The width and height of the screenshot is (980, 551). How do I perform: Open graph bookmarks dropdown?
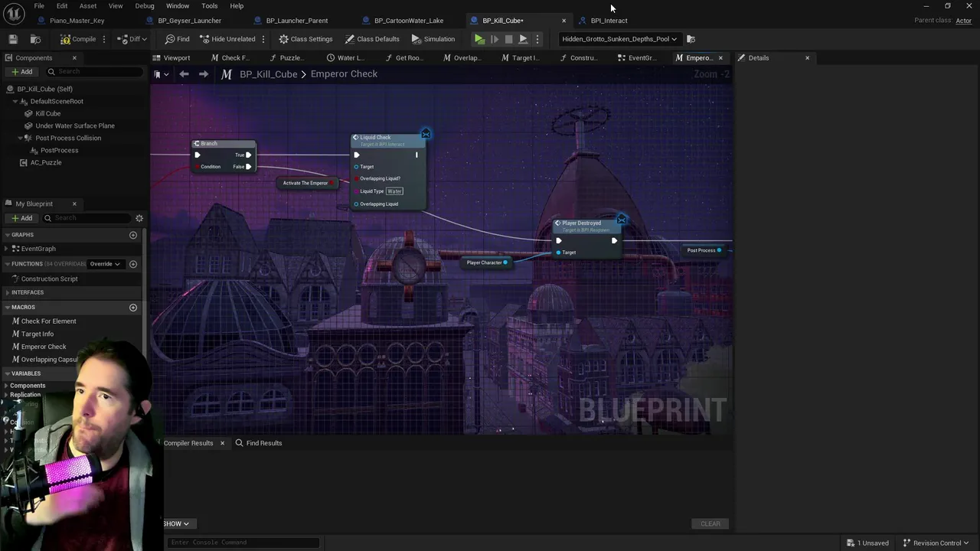[159, 74]
